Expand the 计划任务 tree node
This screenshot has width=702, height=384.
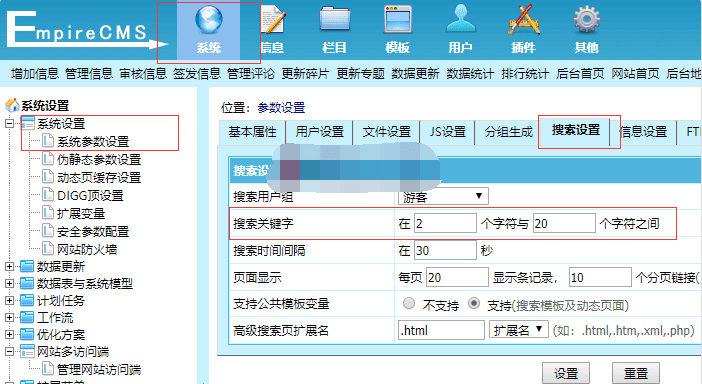click(x=9, y=300)
